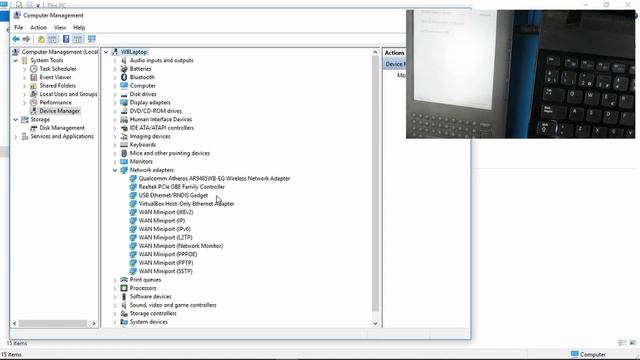The image size is (640, 360).
Task: Select IDE ATA/ATAPI controllers entry
Action: [162, 128]
